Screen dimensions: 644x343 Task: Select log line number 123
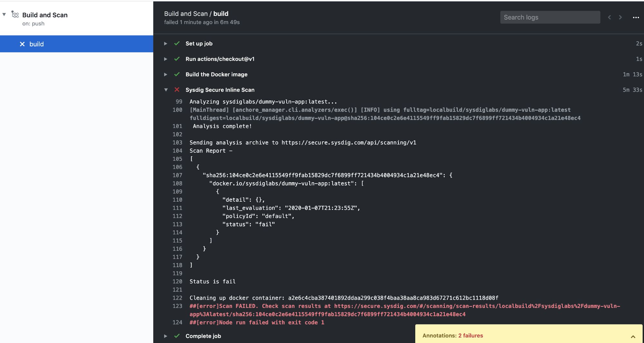tap(178, 306)
